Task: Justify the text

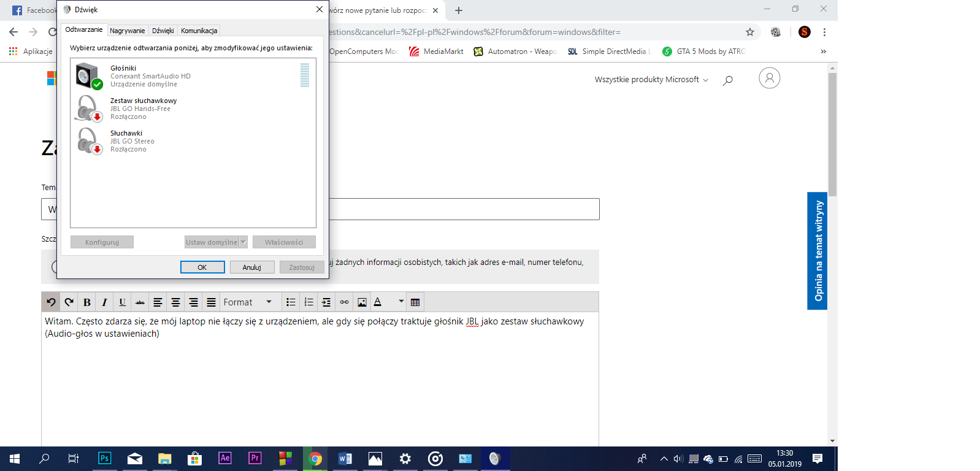Action: click(x=211, y=302)
